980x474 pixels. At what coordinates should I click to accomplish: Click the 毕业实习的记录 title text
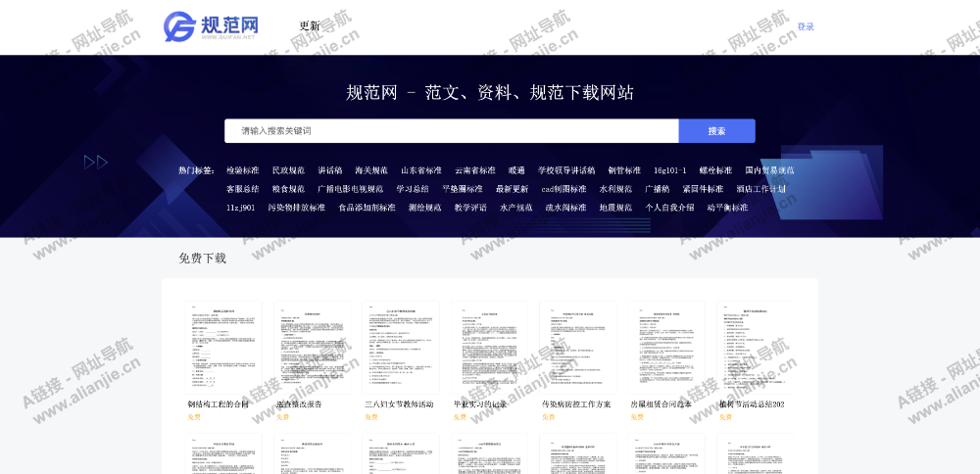(x=480, y=404)
